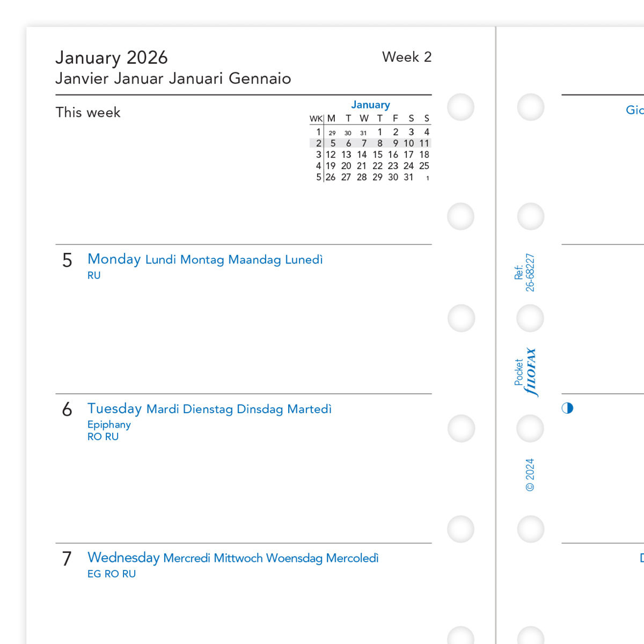Image resolution: width=644 pixels, height=644 pixels.
Task: Click the "Week 2" label
Action: pyautogui.click(x=407, y=57)
